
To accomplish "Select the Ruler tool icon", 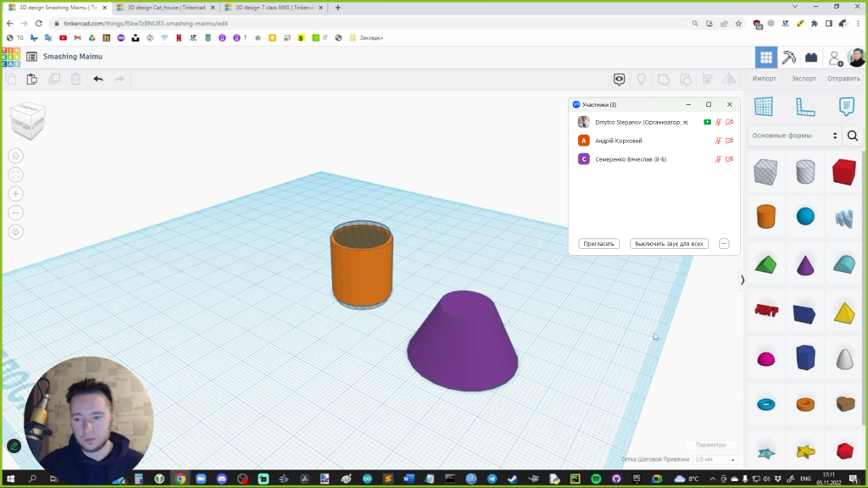I will (804, 107).
